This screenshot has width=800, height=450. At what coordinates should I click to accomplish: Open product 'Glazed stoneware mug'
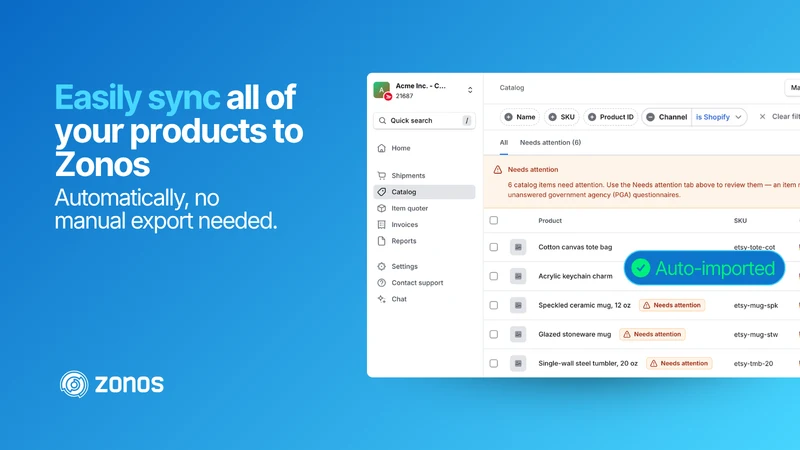(574, 334)
